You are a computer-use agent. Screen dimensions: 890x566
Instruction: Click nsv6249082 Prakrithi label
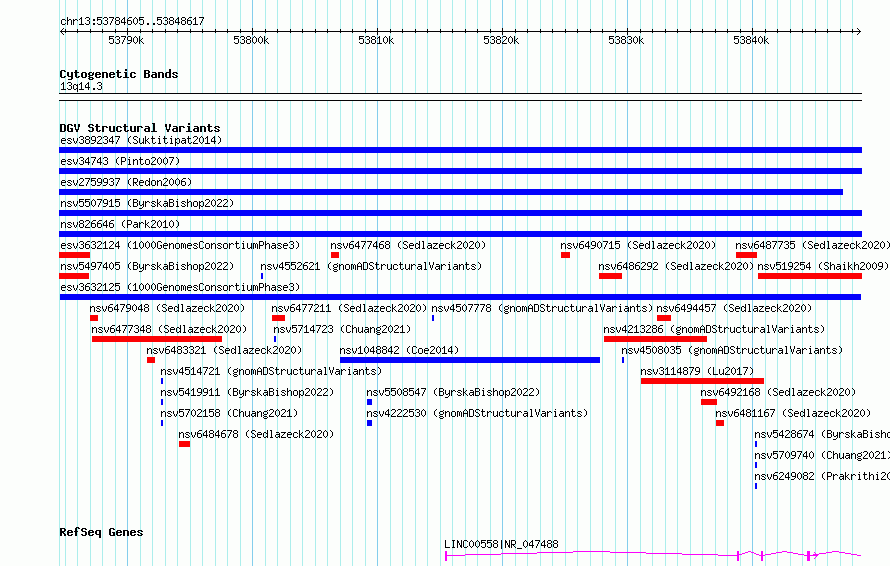[x=822, y=476]
